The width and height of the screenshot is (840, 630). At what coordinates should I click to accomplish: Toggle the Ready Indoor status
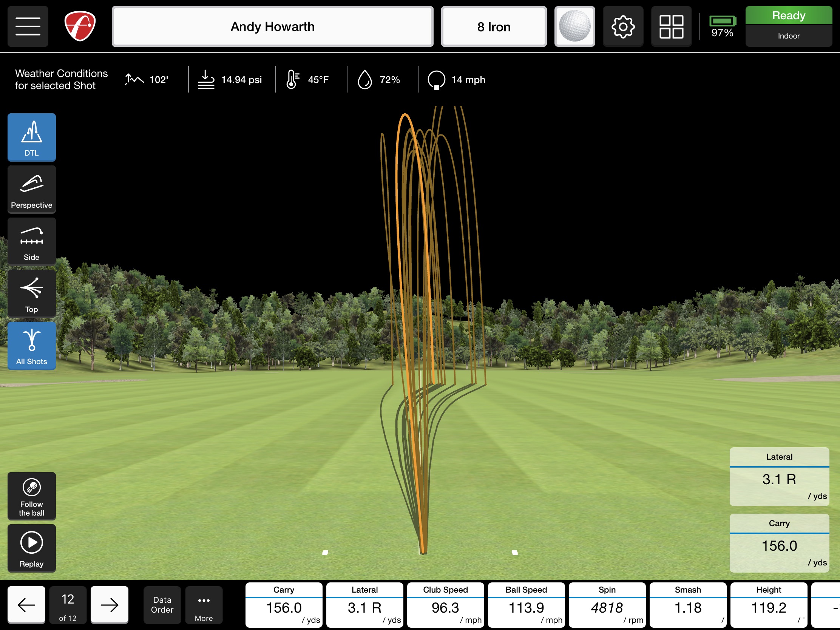[x=789, y=25]
